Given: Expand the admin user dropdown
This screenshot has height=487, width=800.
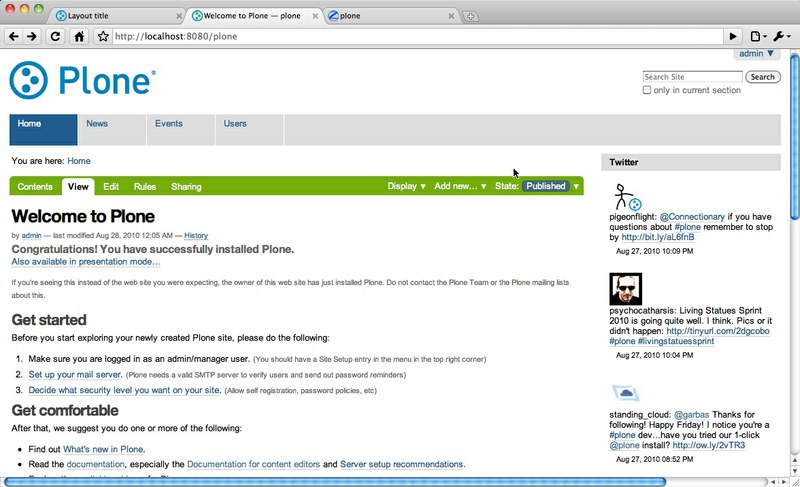Looking at the screenshot, I should tap(755, 52).
